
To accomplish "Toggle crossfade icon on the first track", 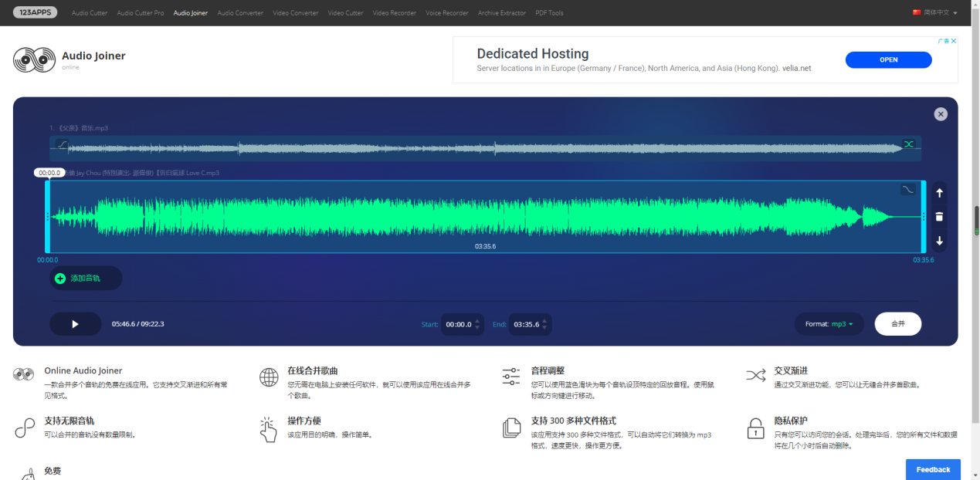I will click(909, 144).
